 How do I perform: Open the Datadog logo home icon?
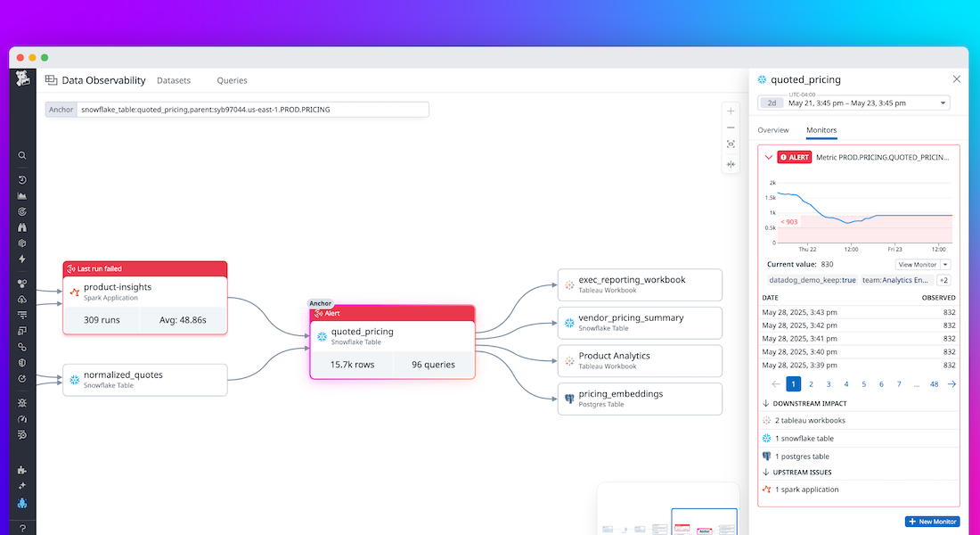point(22,78)
